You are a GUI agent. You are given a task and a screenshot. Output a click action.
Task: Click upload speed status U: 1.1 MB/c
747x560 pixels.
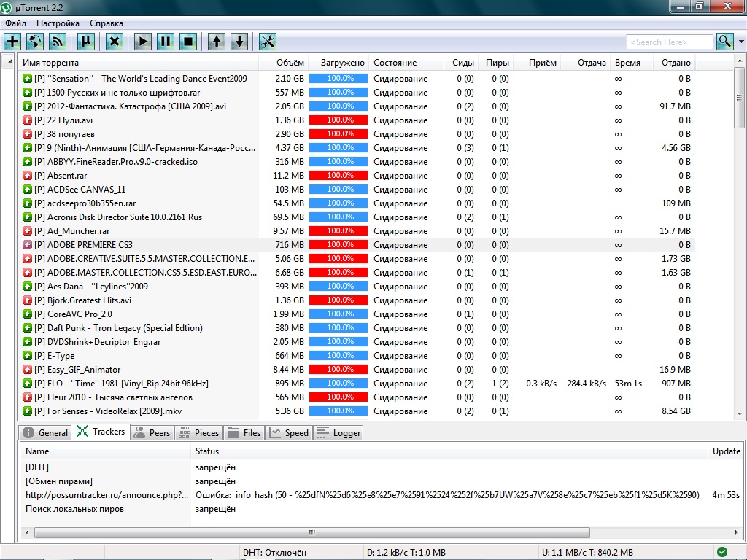(587, 553)
